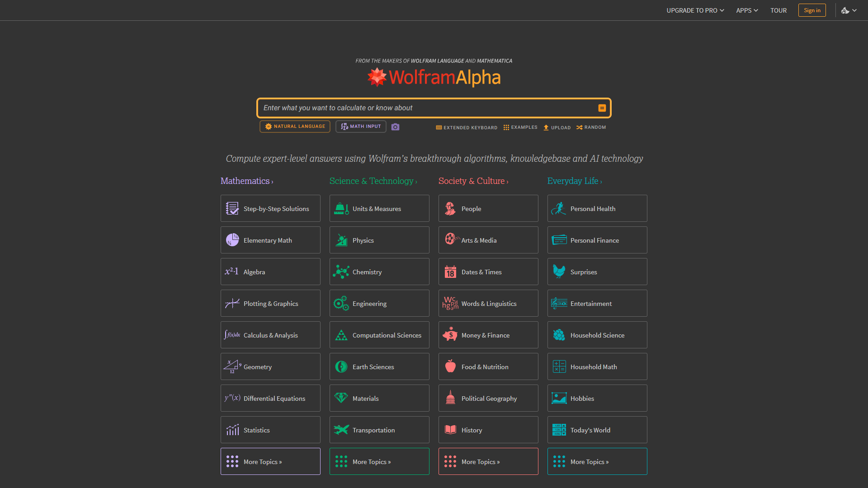Click the Random shuffle option
This screenshot has width=868, height=488.
point(591,127)
